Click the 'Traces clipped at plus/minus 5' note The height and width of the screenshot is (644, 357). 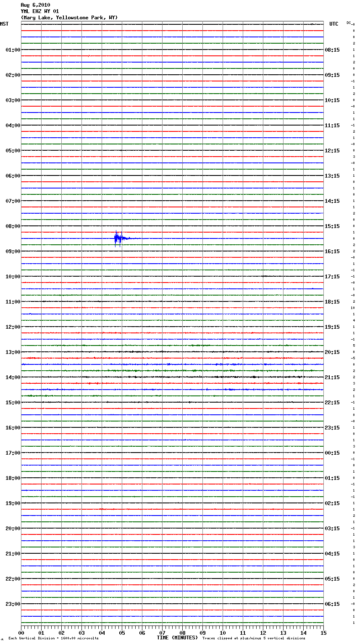pyautogui.click(x=254, y=639)
